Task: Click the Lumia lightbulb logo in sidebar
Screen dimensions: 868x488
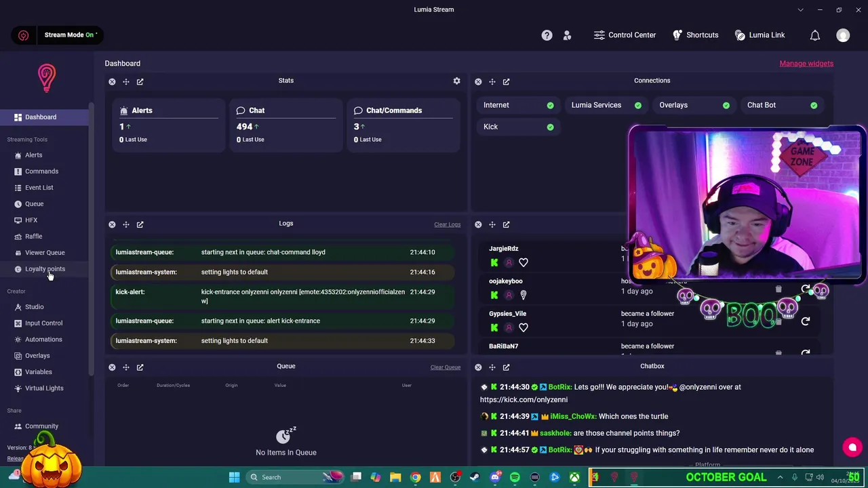Action: pos(46,79)
